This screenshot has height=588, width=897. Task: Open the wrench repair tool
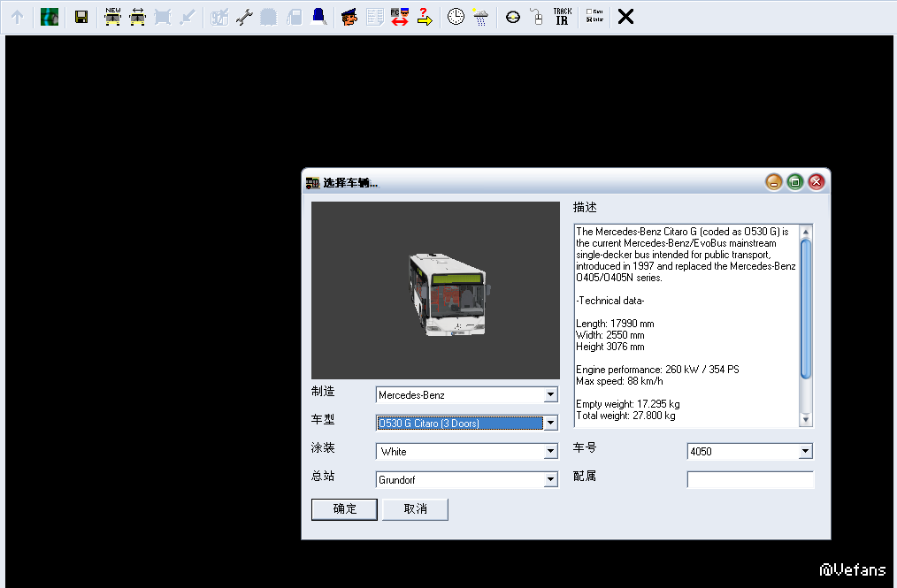coord(244,17)
